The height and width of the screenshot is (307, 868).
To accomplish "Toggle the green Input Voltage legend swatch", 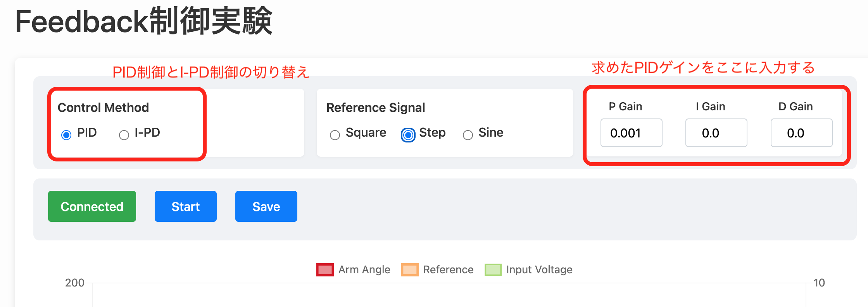I will tap(493, 270).
